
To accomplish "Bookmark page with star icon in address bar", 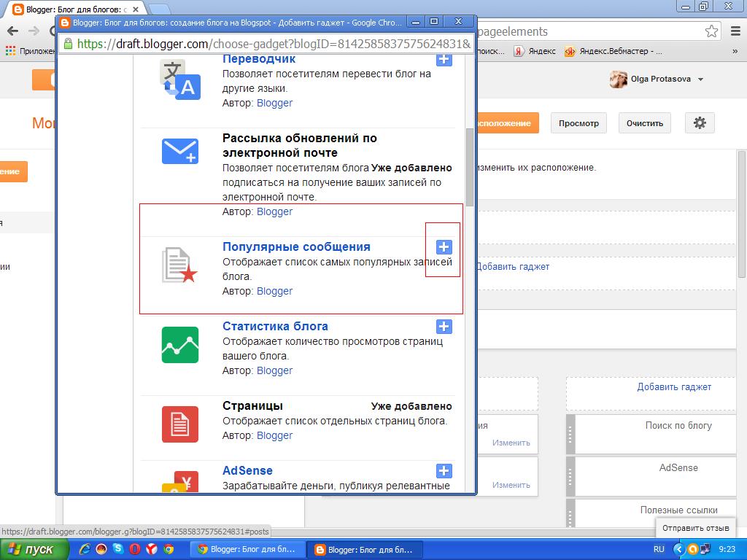I will (x=711, y=31).
